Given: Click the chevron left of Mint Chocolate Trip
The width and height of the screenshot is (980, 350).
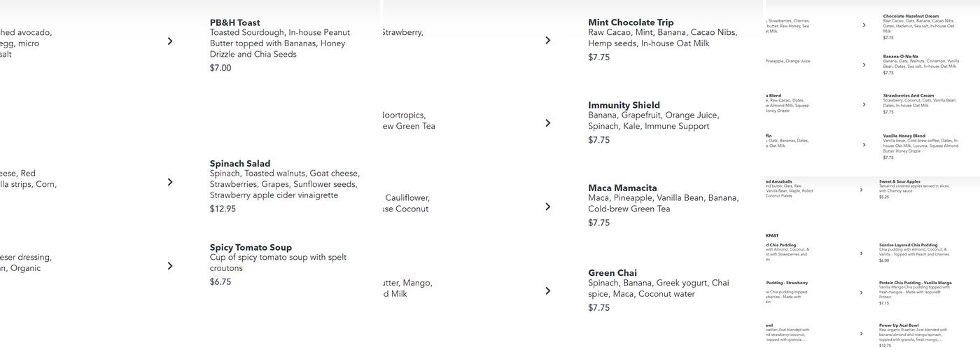Looking at the screenshot, I should tap(548, 41).
